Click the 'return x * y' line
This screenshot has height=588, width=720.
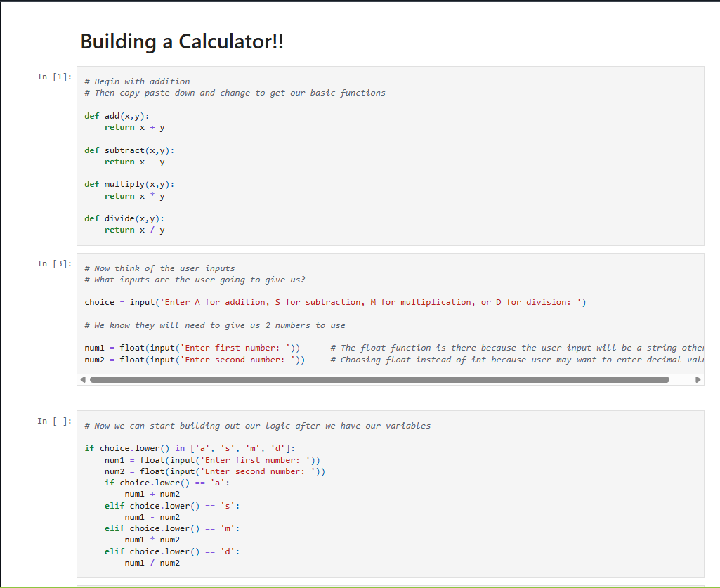[135, 196]
